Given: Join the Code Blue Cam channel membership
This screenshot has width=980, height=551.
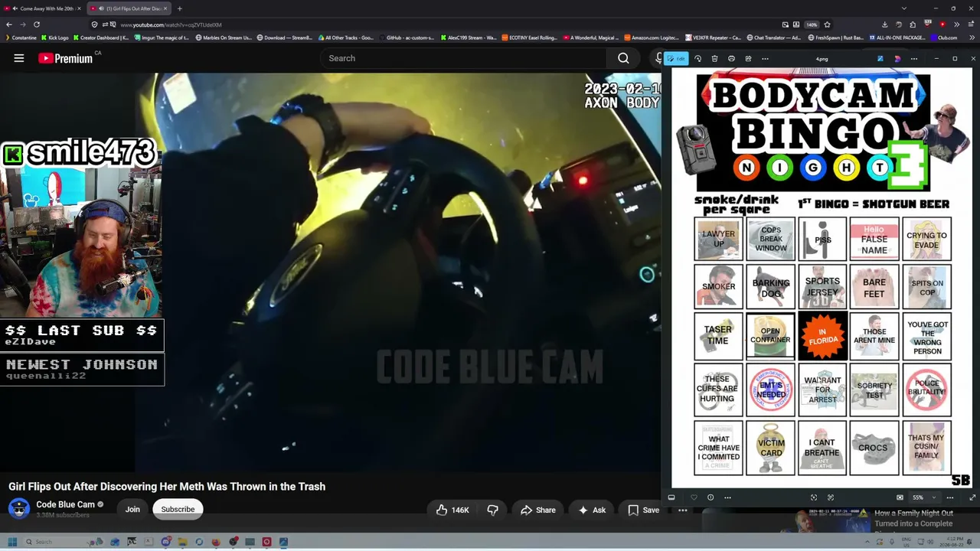Looking at the screenshot, I should pyautogui.click(x=132, y=510).
